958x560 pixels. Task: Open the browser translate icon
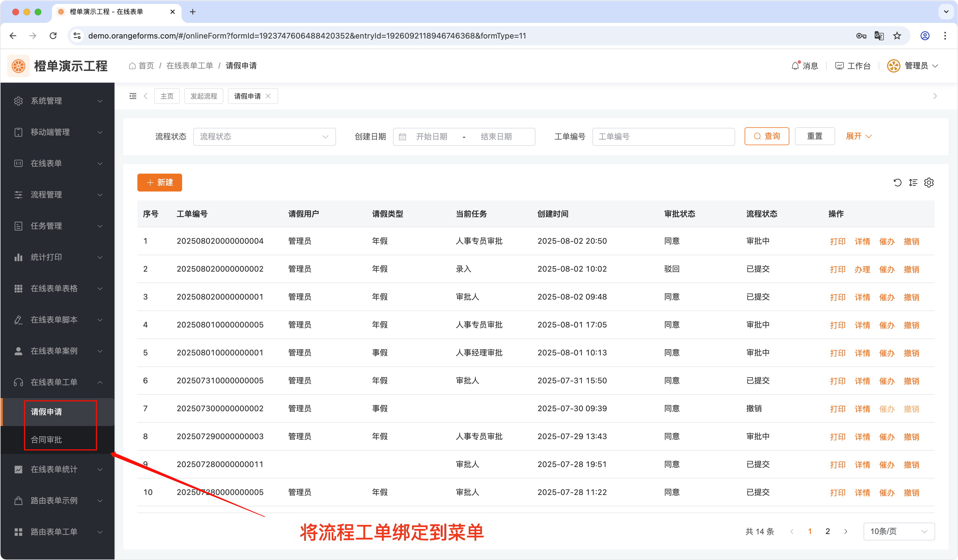click(879, 36)
